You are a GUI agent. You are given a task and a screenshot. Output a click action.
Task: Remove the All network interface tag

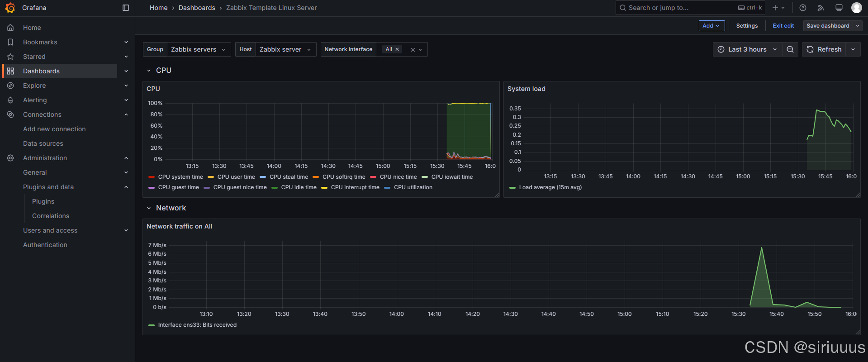[x=397, y=49]
